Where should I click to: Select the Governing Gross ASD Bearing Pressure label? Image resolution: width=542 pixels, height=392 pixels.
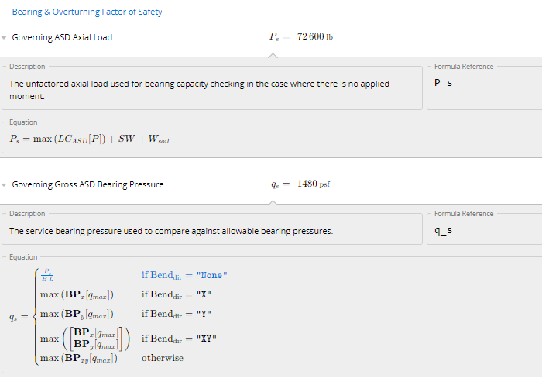pos(87,184)
